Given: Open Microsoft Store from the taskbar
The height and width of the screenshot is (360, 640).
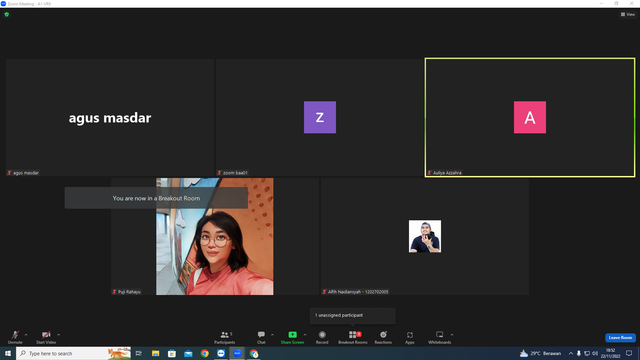Looking at the screenshot, I should 172,353.
